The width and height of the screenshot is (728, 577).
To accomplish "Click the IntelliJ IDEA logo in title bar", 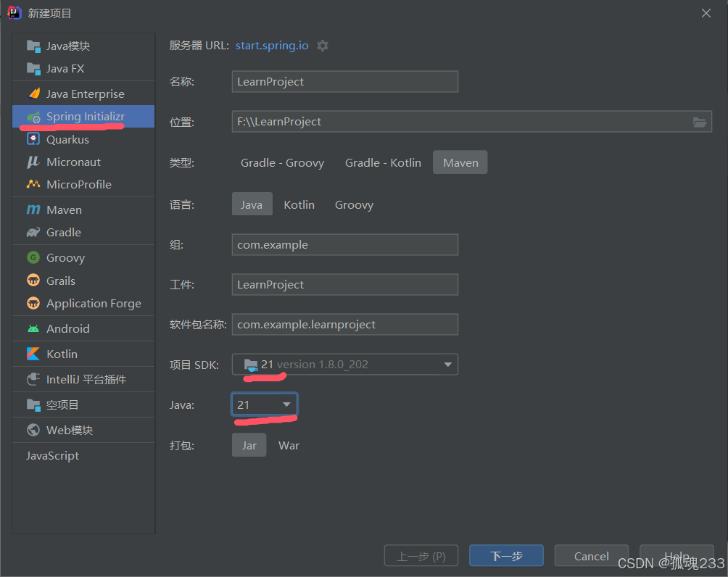I will click(x=15, y=12).
